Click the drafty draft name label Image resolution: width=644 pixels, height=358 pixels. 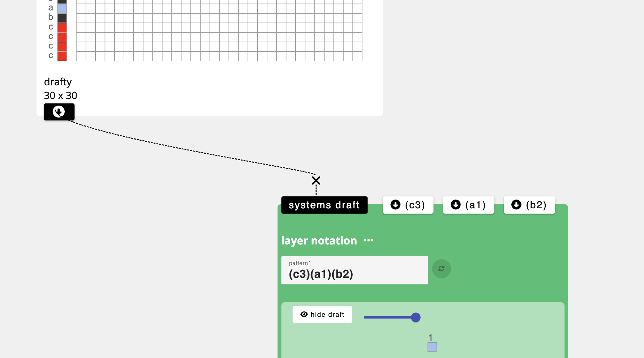click(x=58, y=82)
